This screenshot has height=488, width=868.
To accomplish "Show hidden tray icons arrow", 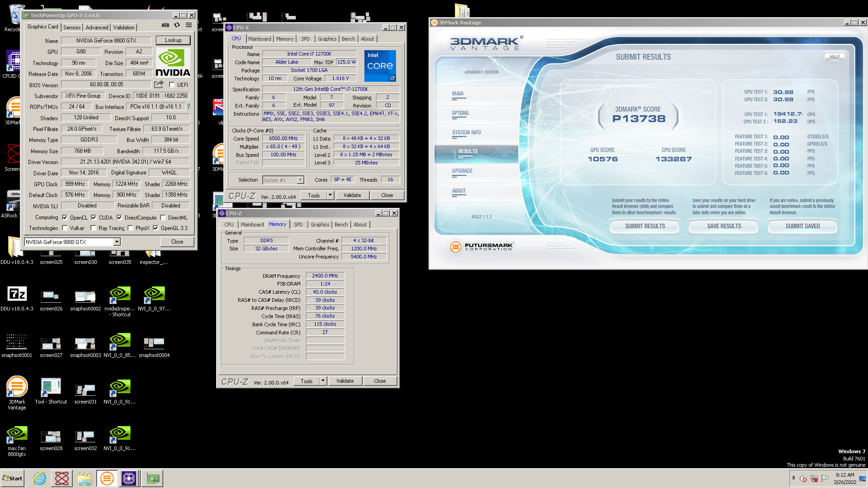I will coord(793,478).
